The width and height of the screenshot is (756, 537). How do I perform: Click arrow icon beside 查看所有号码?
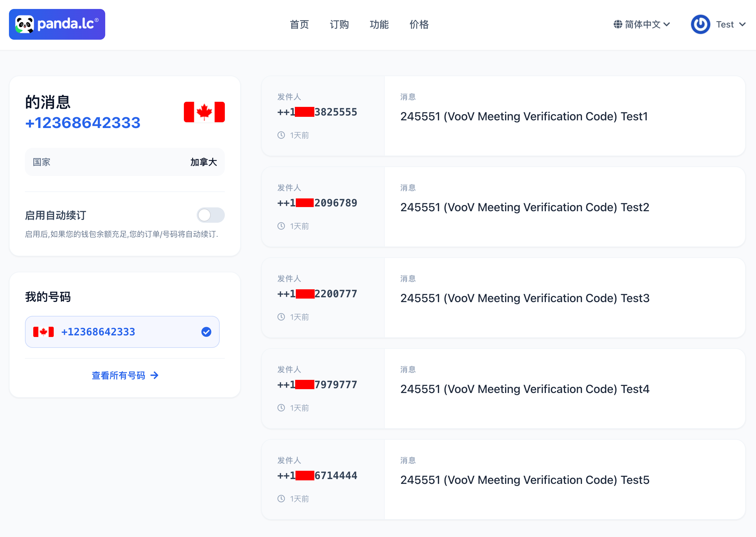click(154, 375)
